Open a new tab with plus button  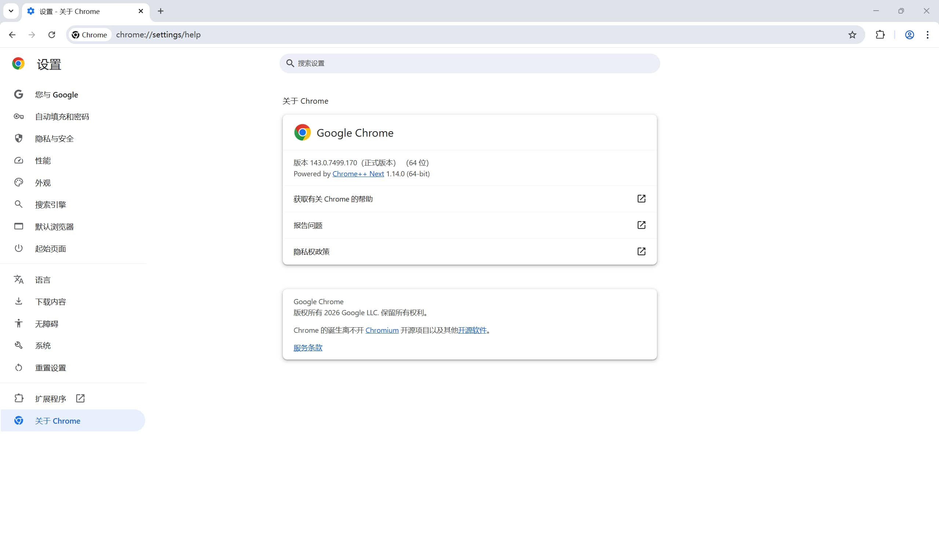coord(161,11)
